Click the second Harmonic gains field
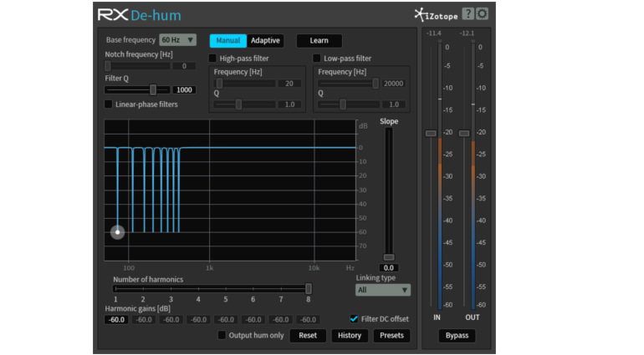 pos(144,320)
